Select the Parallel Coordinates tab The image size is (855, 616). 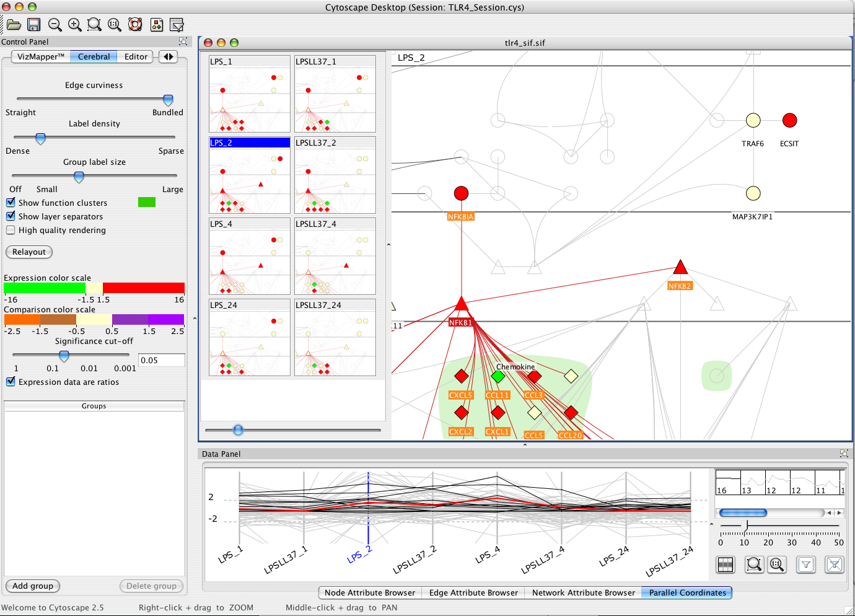pos(687,592)
